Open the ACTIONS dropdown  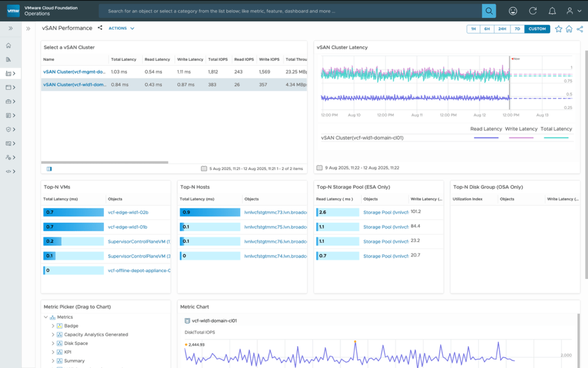(121, 28)
